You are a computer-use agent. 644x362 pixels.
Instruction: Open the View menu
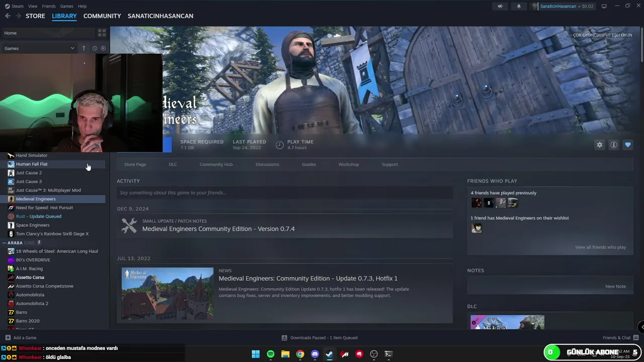coord(33,6)
